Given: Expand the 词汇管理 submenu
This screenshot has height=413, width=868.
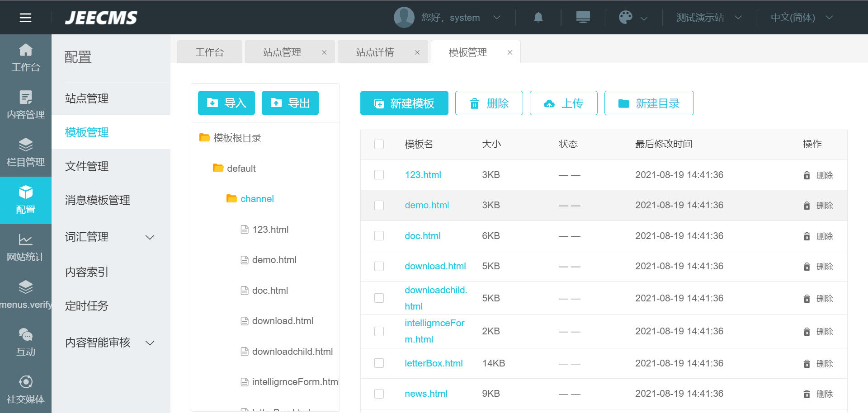Looking at the screenshot, I should [150, 237].
